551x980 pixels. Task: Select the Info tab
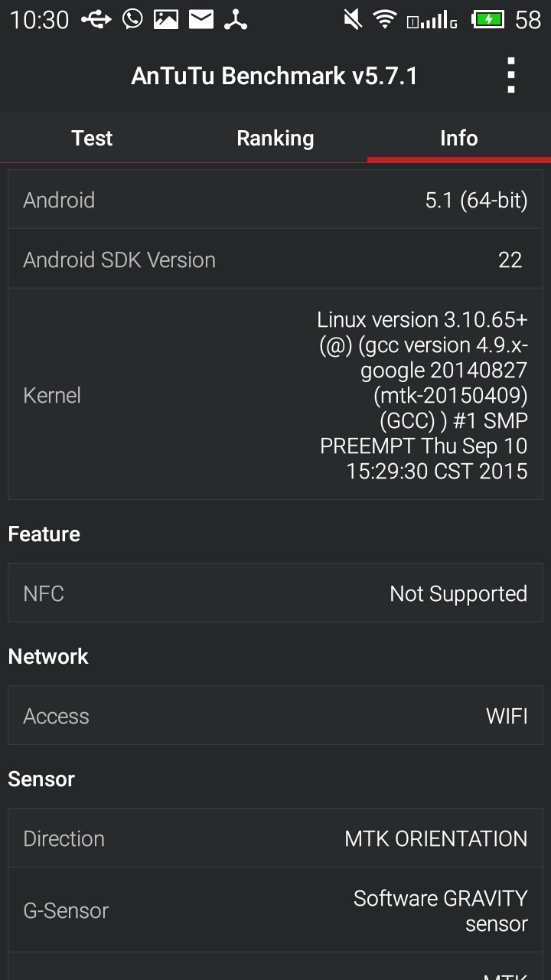point(459,138)
